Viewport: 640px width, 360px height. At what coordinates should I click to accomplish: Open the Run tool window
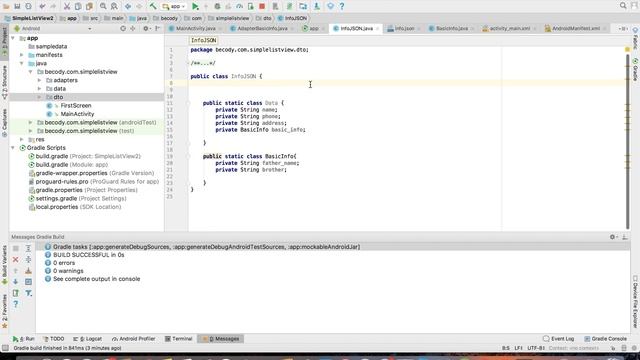click(x=24, y=339)
